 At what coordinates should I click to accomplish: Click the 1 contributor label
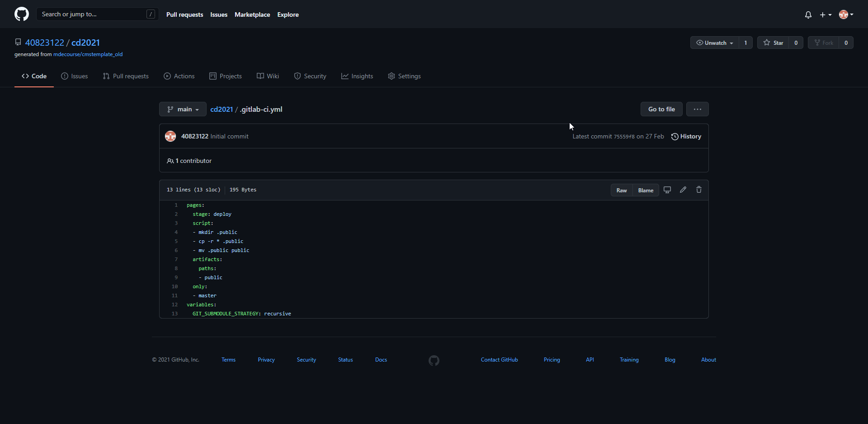[189, 161]
